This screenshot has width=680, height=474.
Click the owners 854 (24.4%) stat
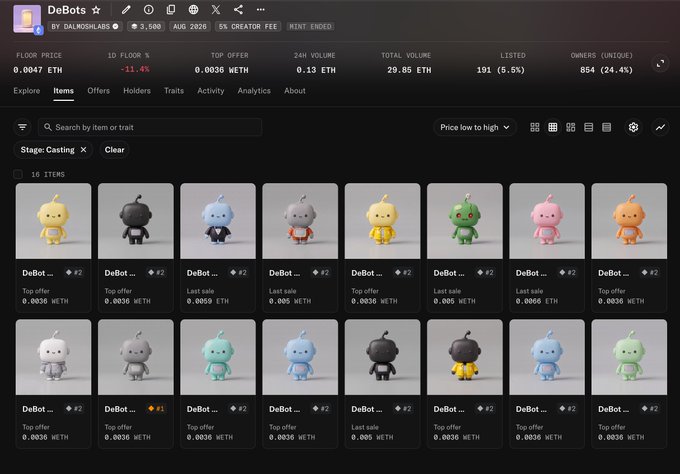[x=606, y=70]
